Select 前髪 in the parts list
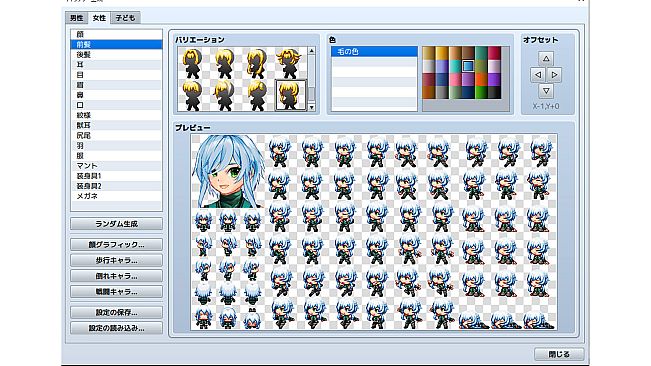651x366 pixels. click(x=116, y=44)
